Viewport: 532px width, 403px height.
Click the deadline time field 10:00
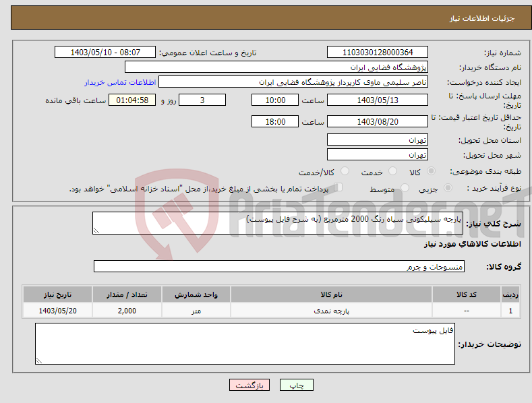pyautogui.click(x=275, y=100)
